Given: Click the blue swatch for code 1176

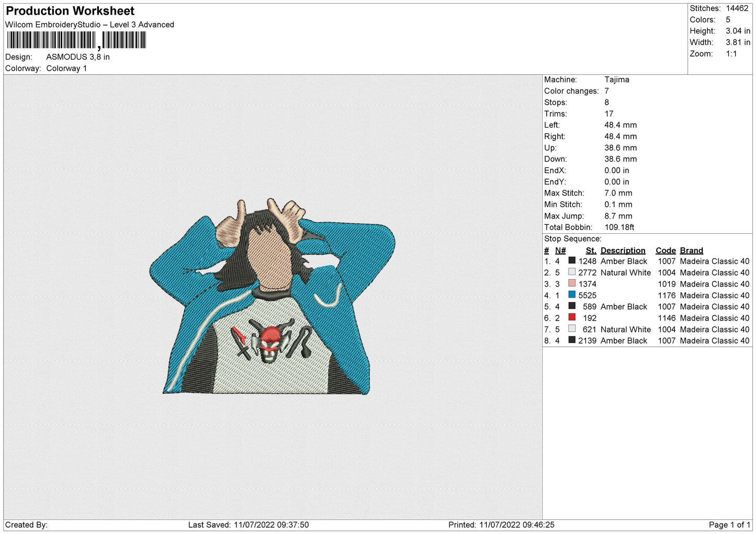Looking at the screenshot, I should [572, 295].
